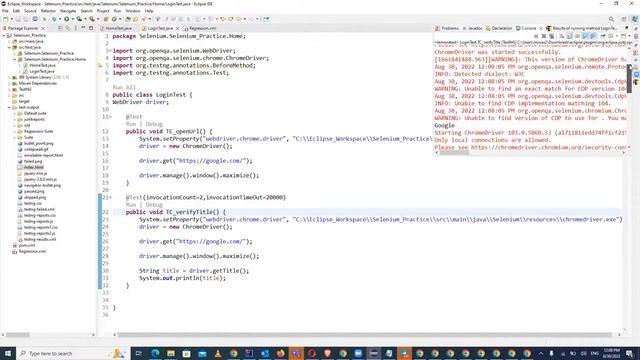
Task: Click Remove Launch X icon in Console
Action: [x=544, y=36]
